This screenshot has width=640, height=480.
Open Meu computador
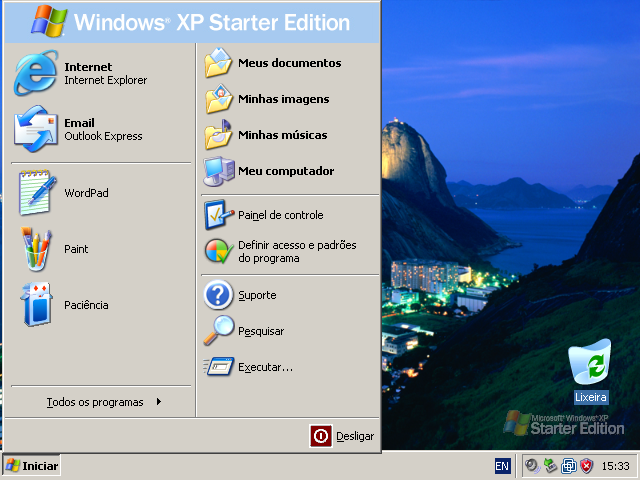pos(285,171)
